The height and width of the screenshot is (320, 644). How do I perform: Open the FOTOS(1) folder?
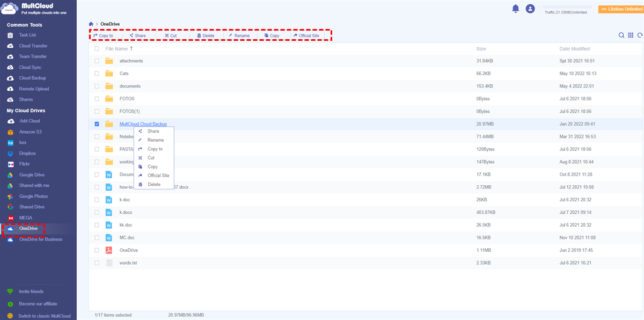click(129, 111)
